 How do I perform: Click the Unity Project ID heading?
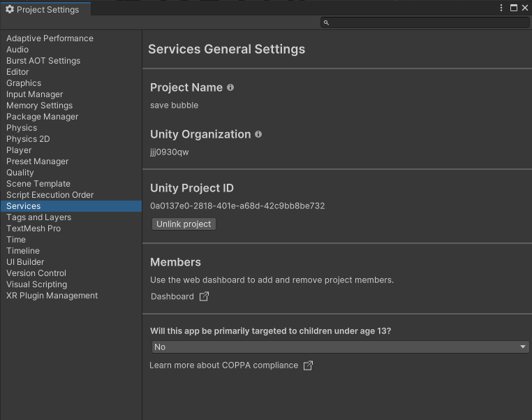coord(192,188)
